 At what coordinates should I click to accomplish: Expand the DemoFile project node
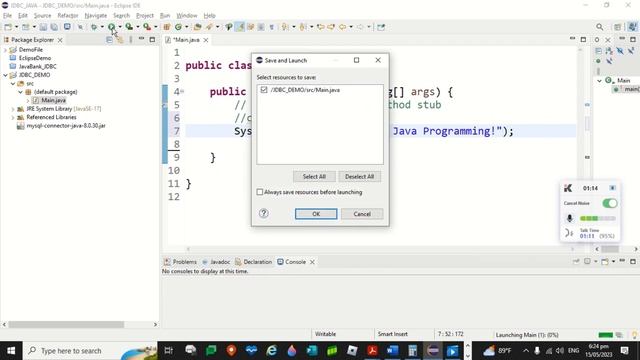5,50
